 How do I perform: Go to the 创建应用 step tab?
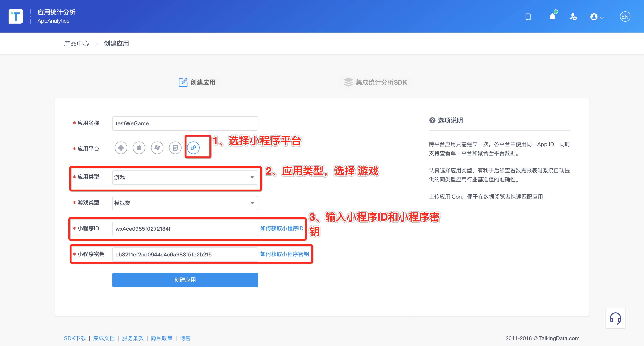coord(197,82)
